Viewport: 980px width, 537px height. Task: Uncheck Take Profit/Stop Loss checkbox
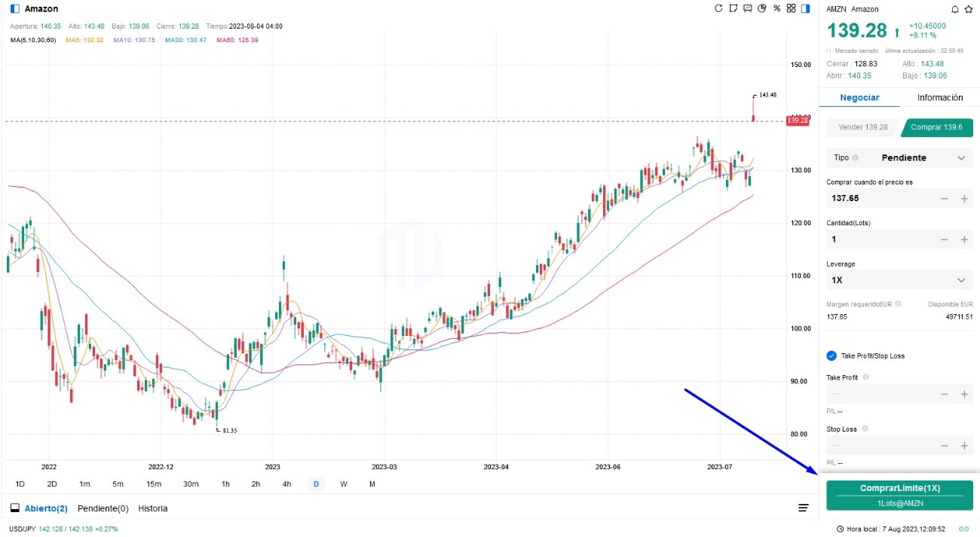point(831,355)
